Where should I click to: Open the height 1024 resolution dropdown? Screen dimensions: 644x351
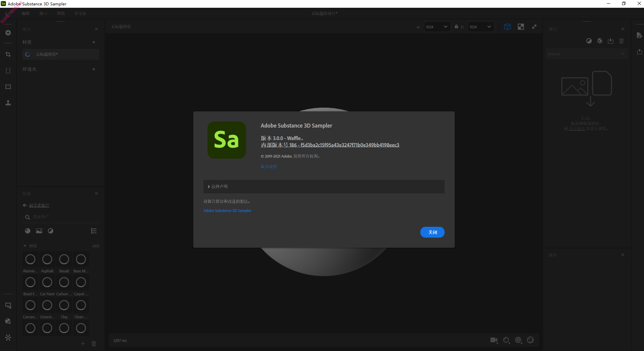click(481, 27)
